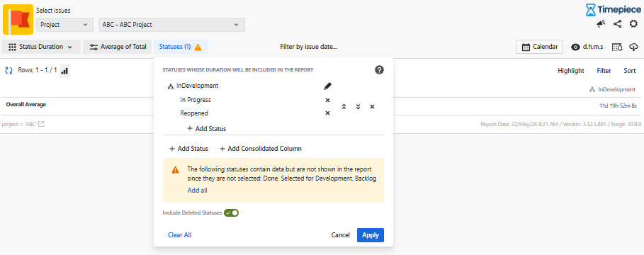This screenshot has width=644, height=255.
Task: Open the Project issue type dropdown
Action: click(x=64, y=25)
